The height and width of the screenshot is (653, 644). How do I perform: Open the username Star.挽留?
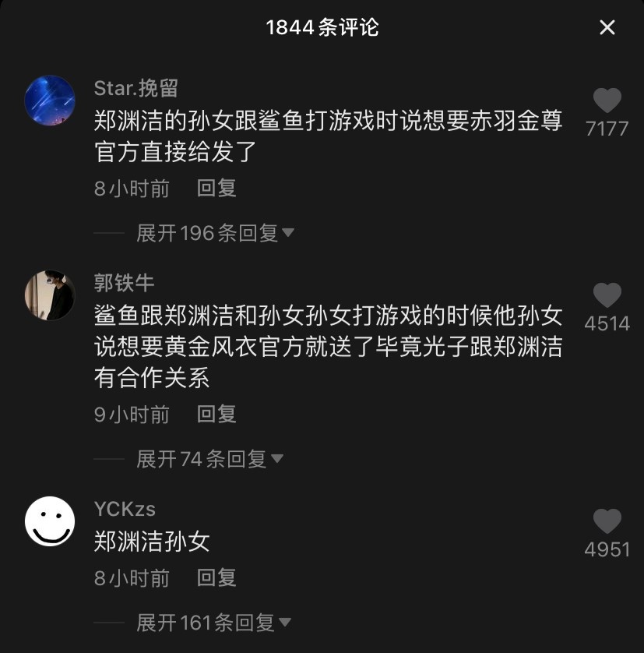(136, 88)
